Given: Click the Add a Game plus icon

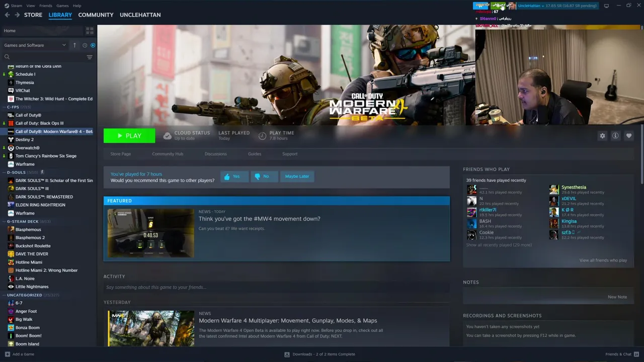Looking at the screenshot, I should click(7, 354).
